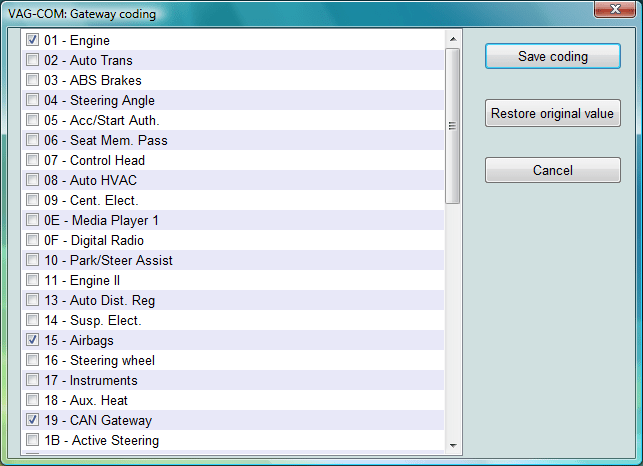Image resolution: width=643 pixels, height=466 pixels.
Task: Select the "15 - Airbags" label text
Action: (79, 340)
